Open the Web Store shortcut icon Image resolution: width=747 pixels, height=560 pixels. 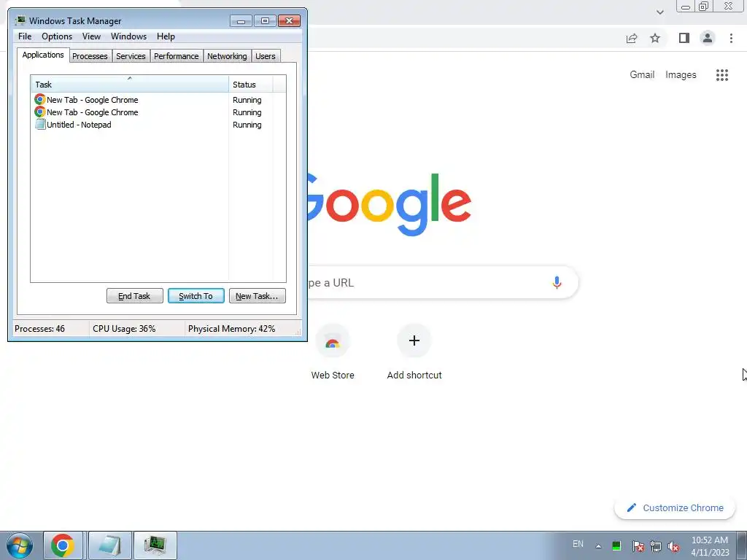(x=333, y=341)
